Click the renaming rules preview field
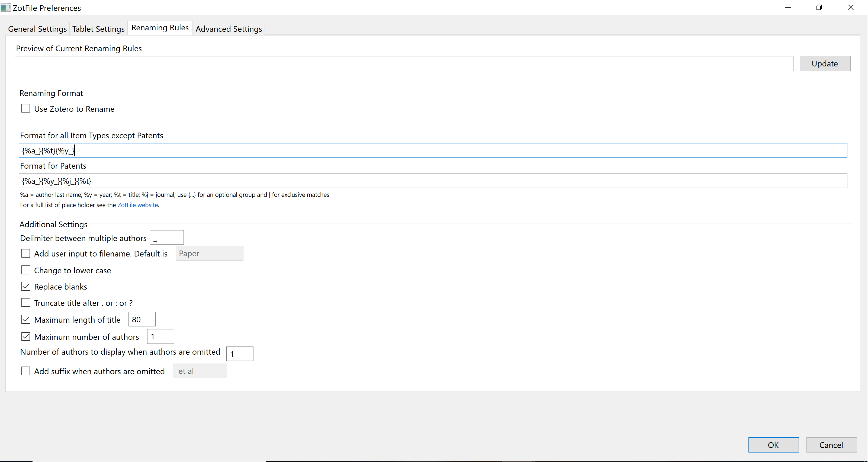Viewport: 868px width, 462px height. click(404, 64)
